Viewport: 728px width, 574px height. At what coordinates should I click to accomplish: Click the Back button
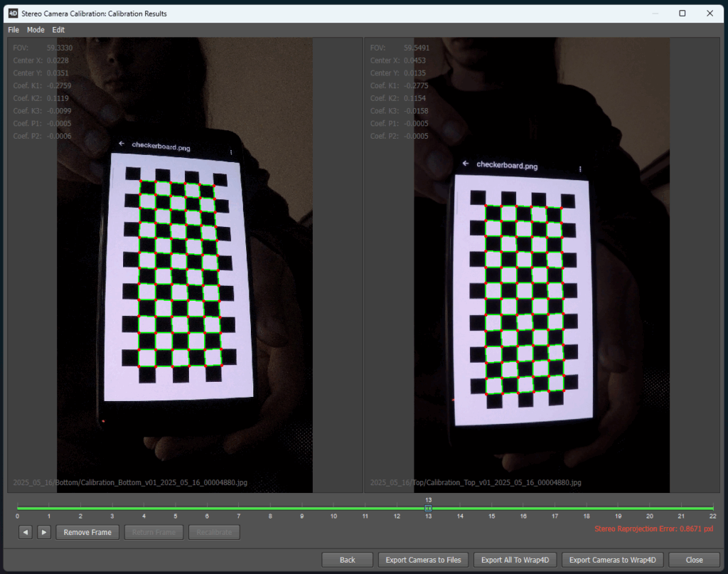[x=347, y=560]
